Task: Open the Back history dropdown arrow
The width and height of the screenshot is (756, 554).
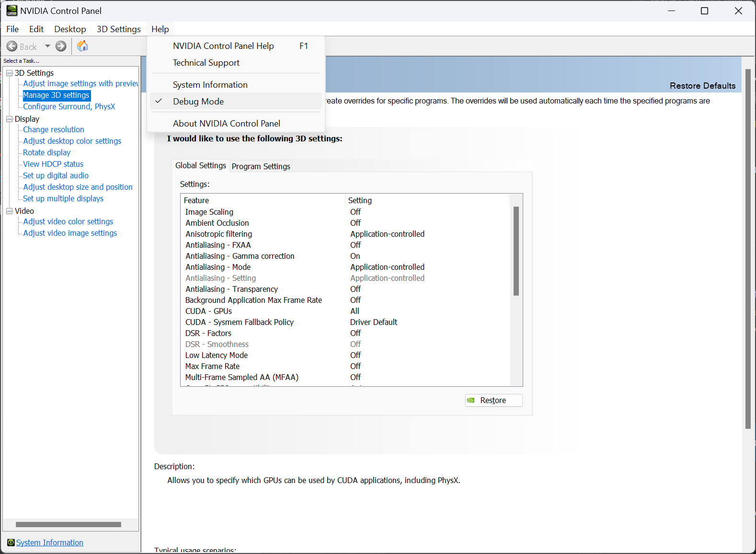Action: (47, 46)
